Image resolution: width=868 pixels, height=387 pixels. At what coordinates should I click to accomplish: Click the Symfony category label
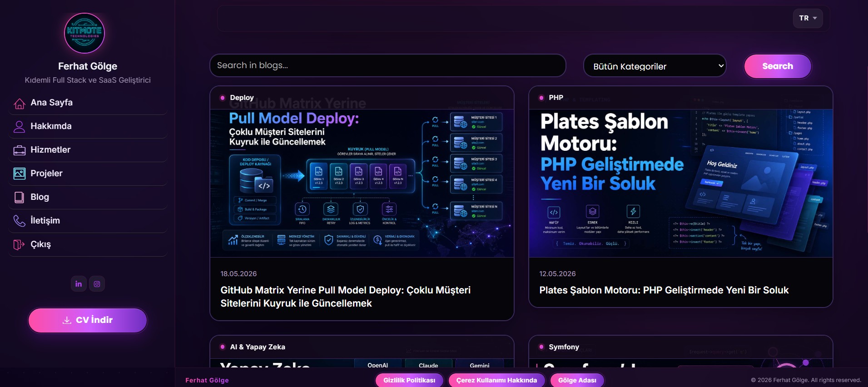[x=564, y=347]
